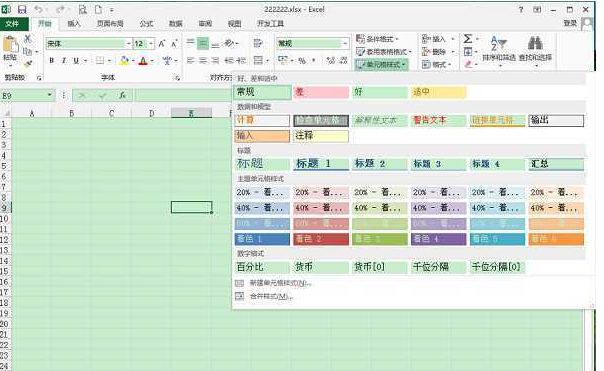Toggle center text horizontally
The width and height of the screenshot is (604, 371).
[203, 60]
